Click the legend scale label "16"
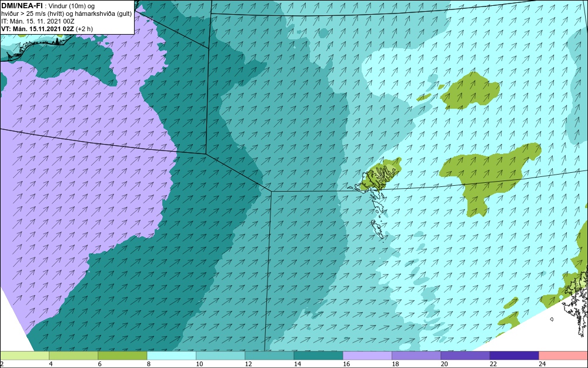Image resolution: width=588 pixels, height=368 pixels. (346, 364)
